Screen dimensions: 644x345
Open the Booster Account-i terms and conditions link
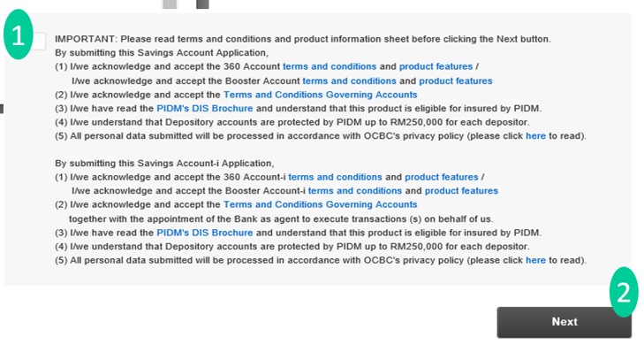click(355, 191)
